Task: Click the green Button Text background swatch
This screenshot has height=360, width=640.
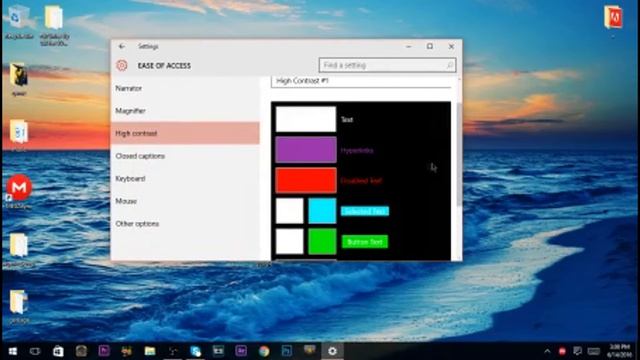Action: (322, 242)
